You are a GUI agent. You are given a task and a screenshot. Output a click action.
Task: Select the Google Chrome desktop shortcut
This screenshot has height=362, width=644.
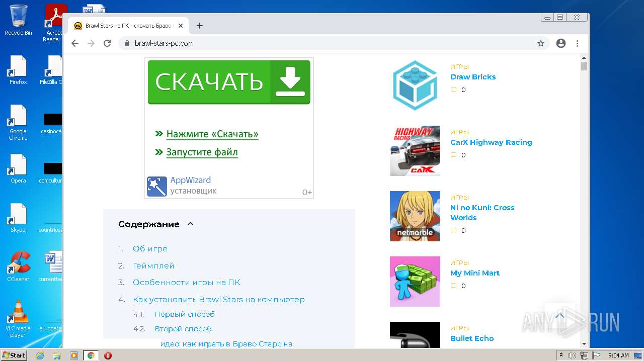point(18,123)
